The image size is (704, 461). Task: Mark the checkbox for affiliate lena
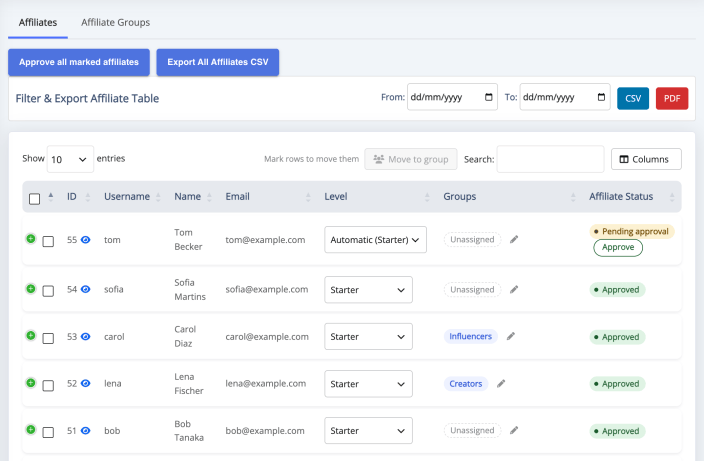pos(48,386)
